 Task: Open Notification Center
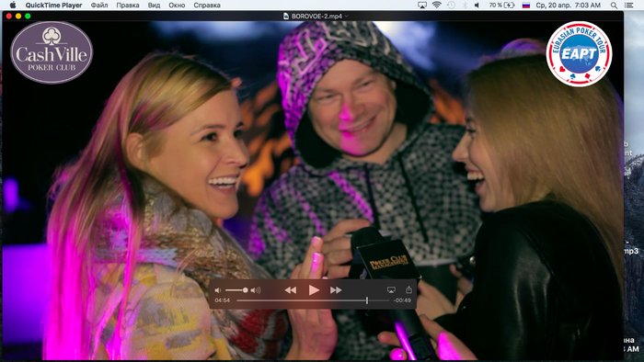(628, 5)
